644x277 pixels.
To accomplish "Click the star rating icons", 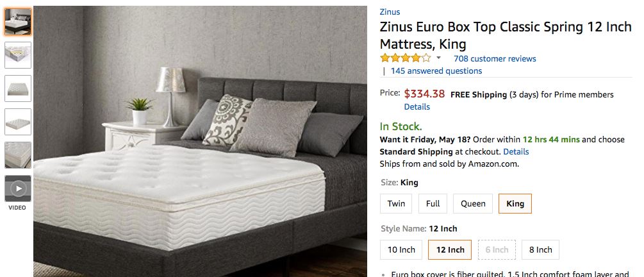I will [x=406, y=58].
